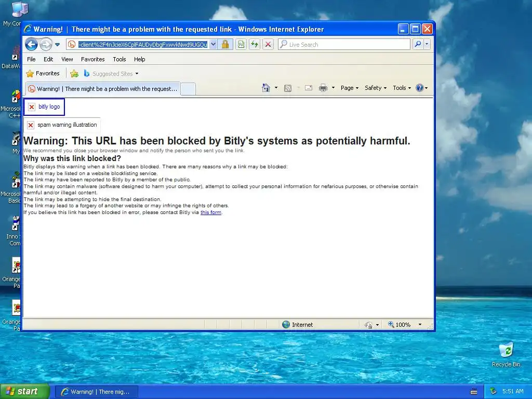Click the Compatibility View icon

tap(241, 45)
